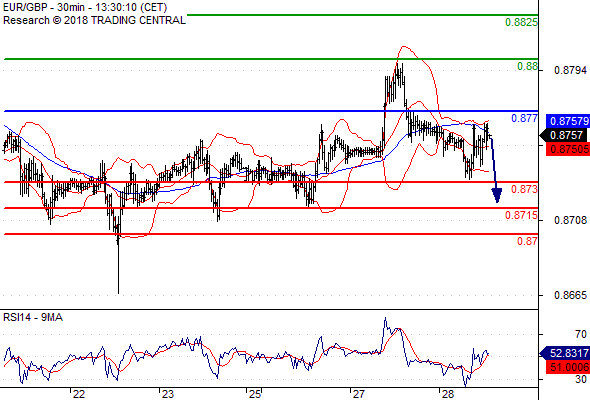Image resolution: width=590 pixels, height=400 pixels.
Task: Click the red 0.8715 support label
Action: 521,216
